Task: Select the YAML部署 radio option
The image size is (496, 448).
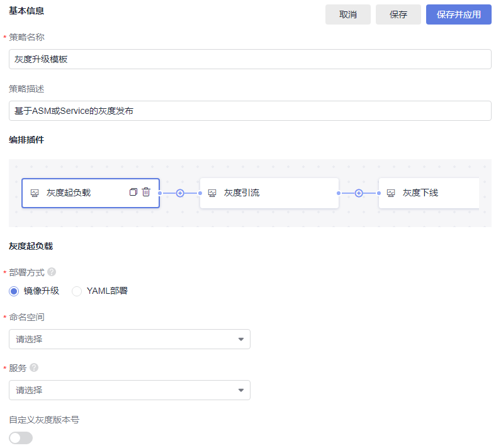Action: pyautogui.click(x=77, y=291)
